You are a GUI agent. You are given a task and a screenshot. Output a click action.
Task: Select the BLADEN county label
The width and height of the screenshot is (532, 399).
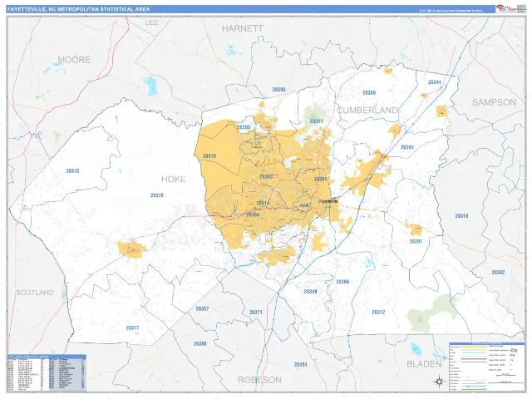tap(424, 364)
